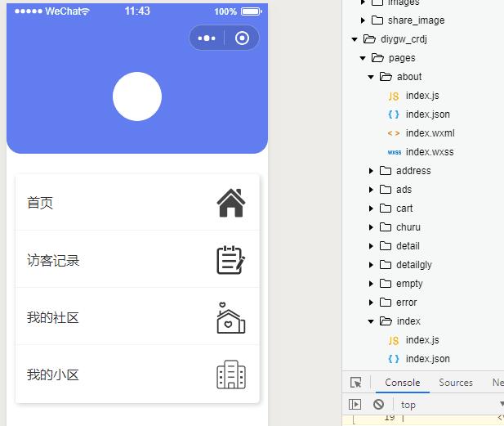Screen dimensions: 504x426
Task: Tap the 访客记录 menu entry text
Action: coord(53,261)
